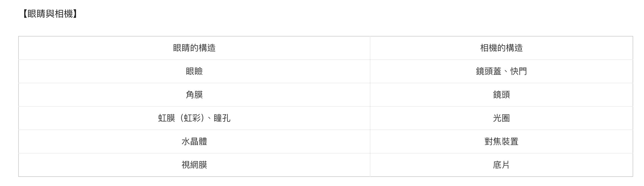Click the 底片 table cell
The image size is (644, 186).
click(x=501, y=165)
